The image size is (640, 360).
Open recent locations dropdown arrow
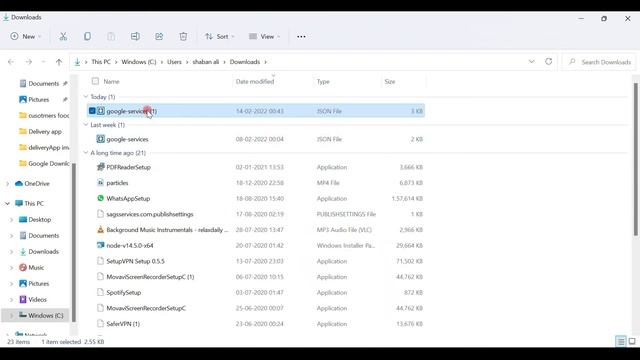click(x=44, y=62)
